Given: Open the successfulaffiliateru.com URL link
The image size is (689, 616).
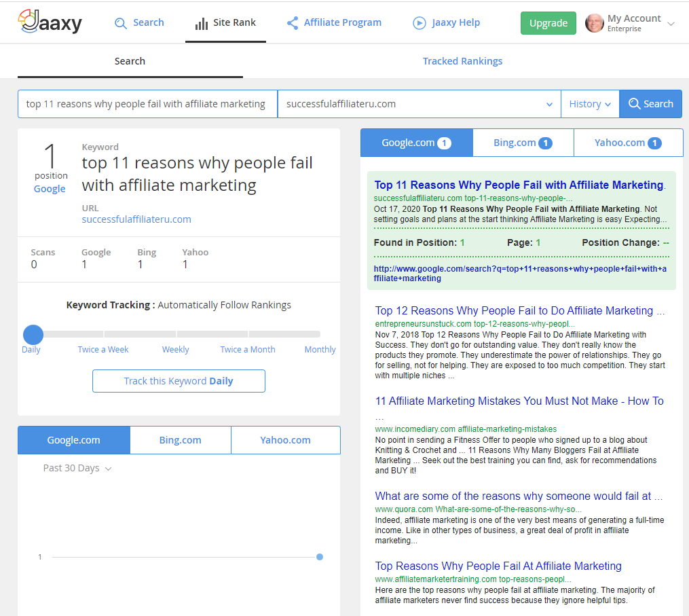Looking at the screenshot, I should tap(136, 219).
